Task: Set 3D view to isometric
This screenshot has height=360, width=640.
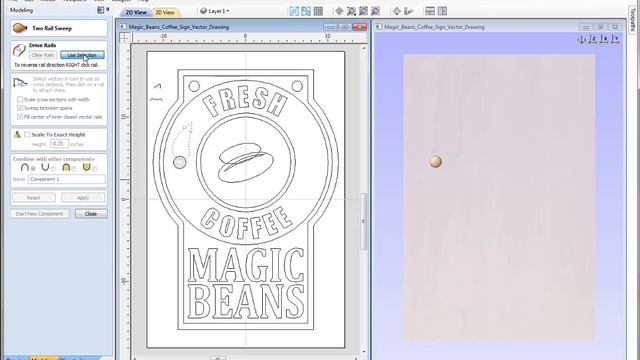Action: pos(582,40)
